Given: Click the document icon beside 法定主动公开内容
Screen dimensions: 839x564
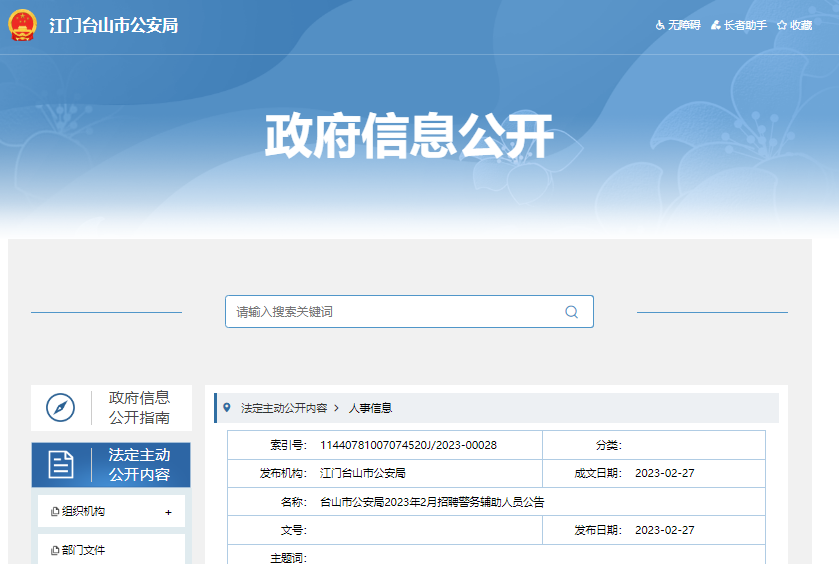Looking at the screenshot, I should 61,465.
